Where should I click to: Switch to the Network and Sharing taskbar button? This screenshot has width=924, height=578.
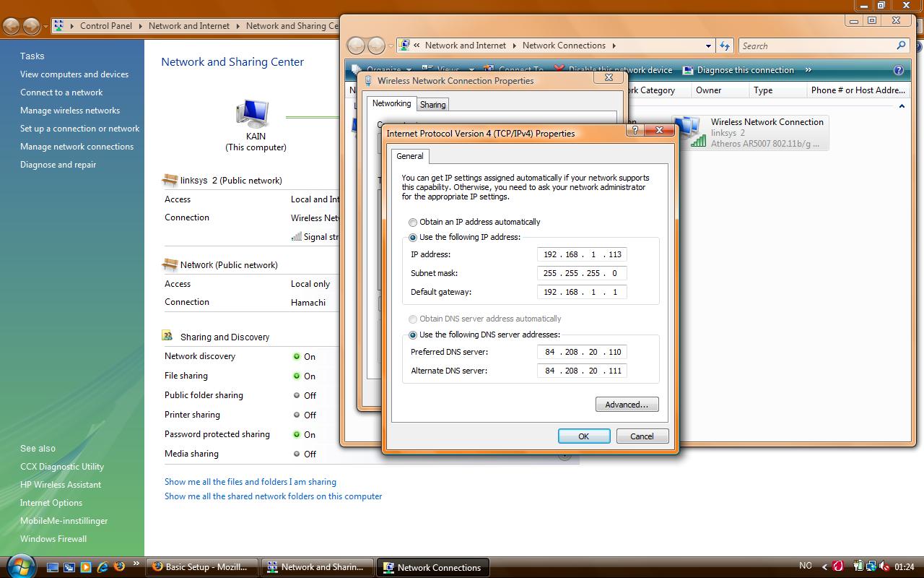pyautogui.click(x=317, y=567)
